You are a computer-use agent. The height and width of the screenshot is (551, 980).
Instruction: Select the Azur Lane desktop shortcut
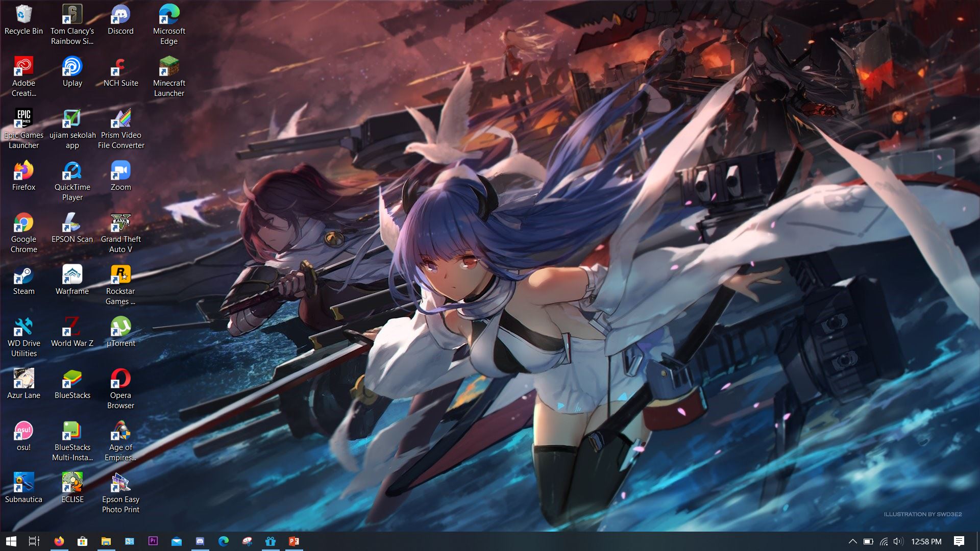[23, 384]
